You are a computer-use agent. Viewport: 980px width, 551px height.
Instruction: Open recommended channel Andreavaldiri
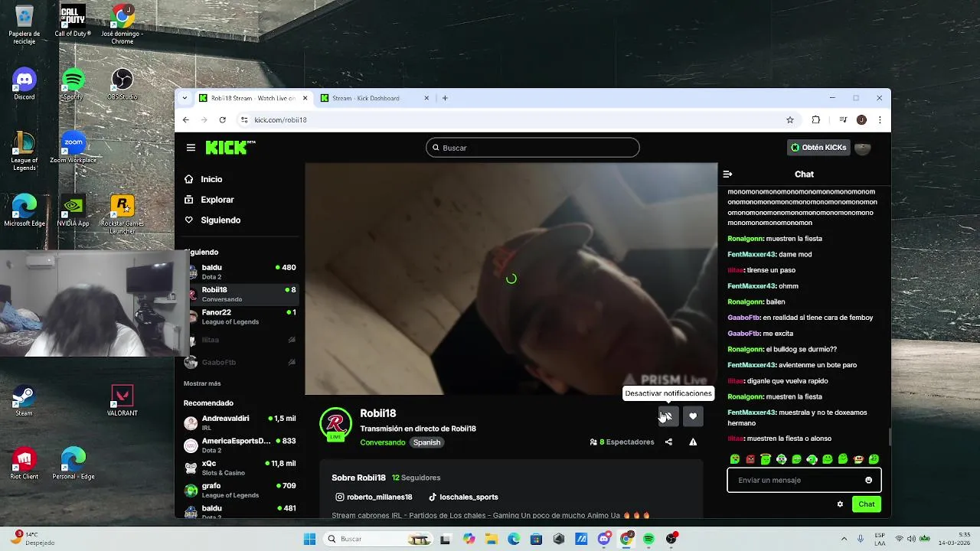(240, 423)
